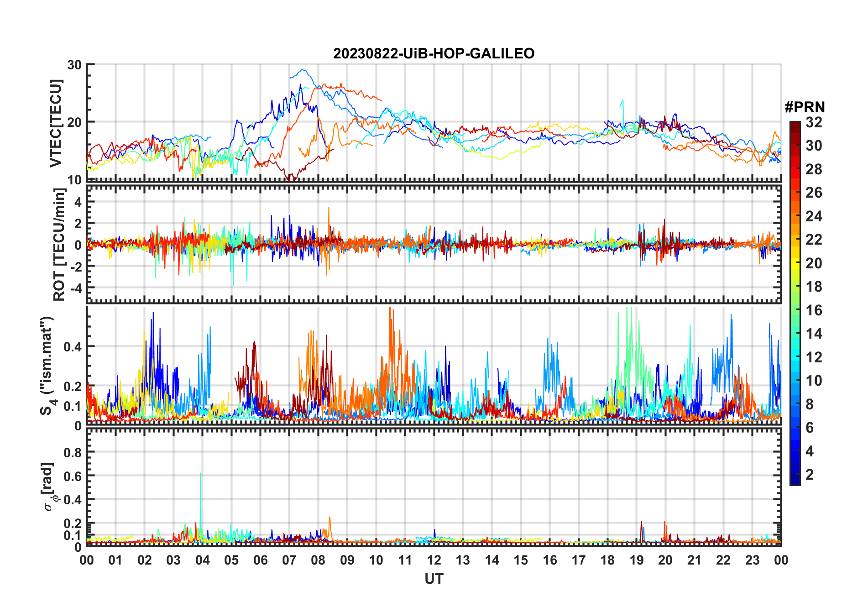Click the 30 tick on the VTEC axis

[x=74, y=65]
